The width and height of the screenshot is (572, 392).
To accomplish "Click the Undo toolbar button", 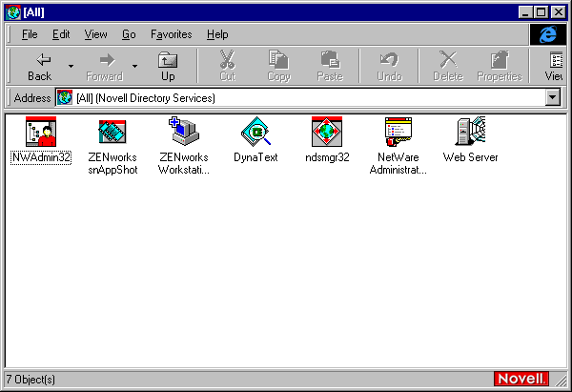I will [x=390, y=67].
